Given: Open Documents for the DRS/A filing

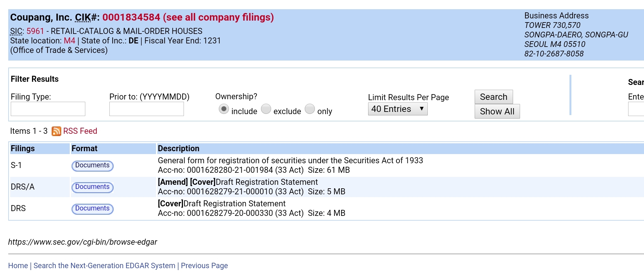Looking at the screenshot, I should tap(92, 187).
